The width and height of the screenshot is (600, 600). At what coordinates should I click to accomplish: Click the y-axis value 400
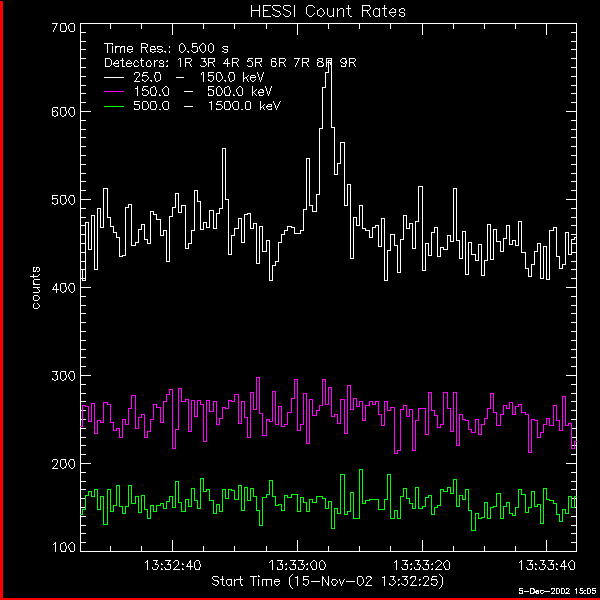coord(64,288)
